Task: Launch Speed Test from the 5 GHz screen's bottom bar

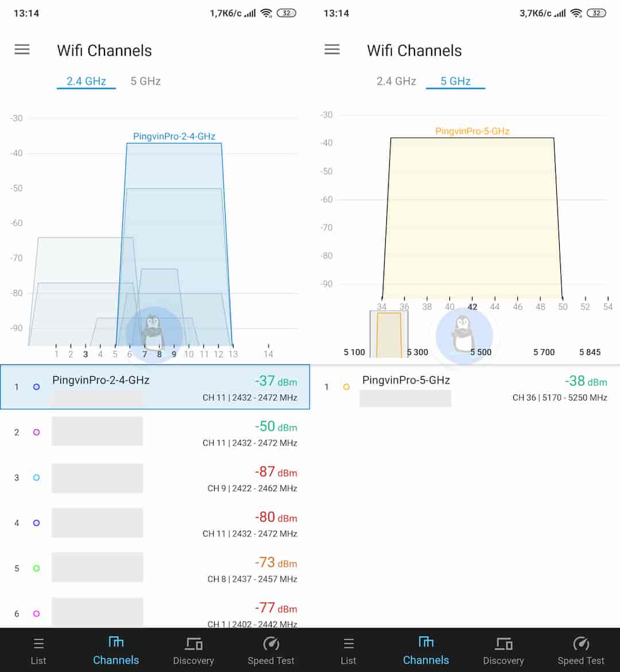Action: (581, 651)
